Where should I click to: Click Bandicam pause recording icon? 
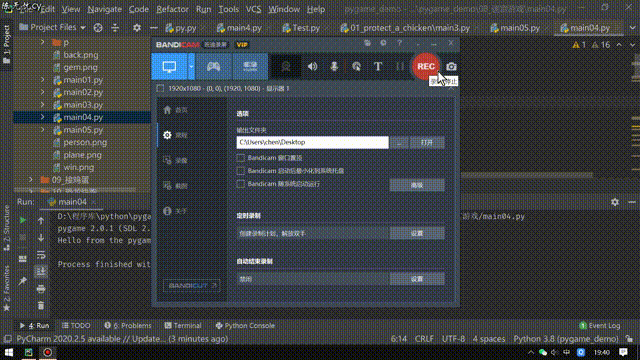400,67
